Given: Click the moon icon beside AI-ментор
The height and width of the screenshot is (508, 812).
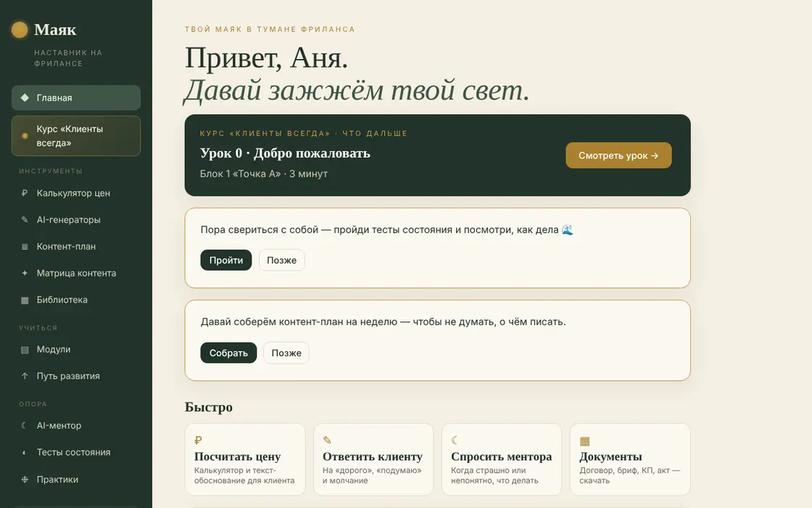Looking at the screenshot, I should (25, 425).
